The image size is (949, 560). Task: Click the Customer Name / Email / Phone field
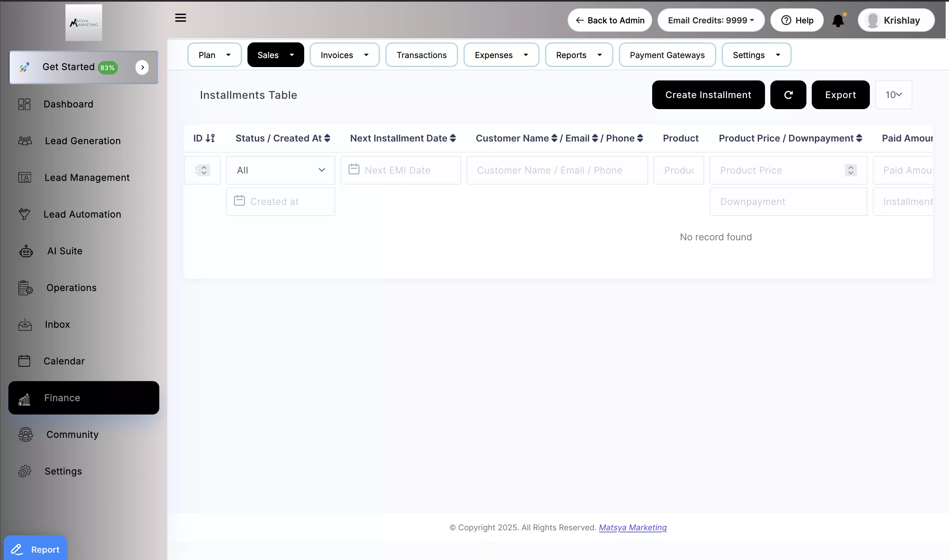click(557, 170)
